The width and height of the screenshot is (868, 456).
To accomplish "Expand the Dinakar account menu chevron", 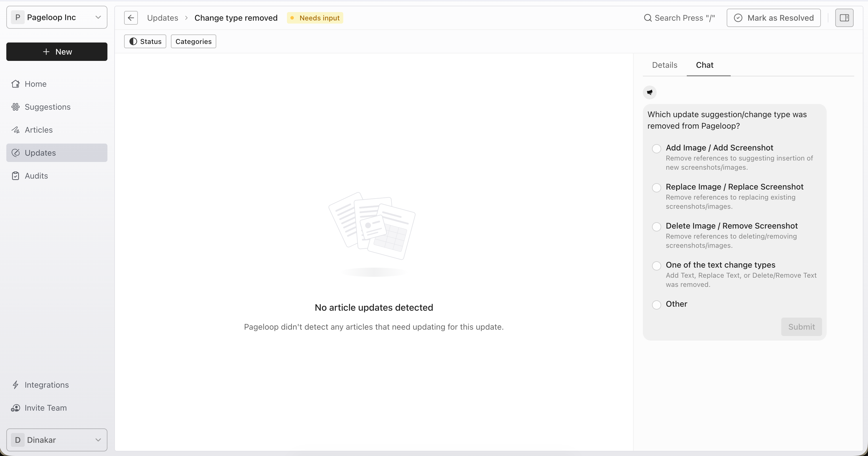I will [98, 440].
